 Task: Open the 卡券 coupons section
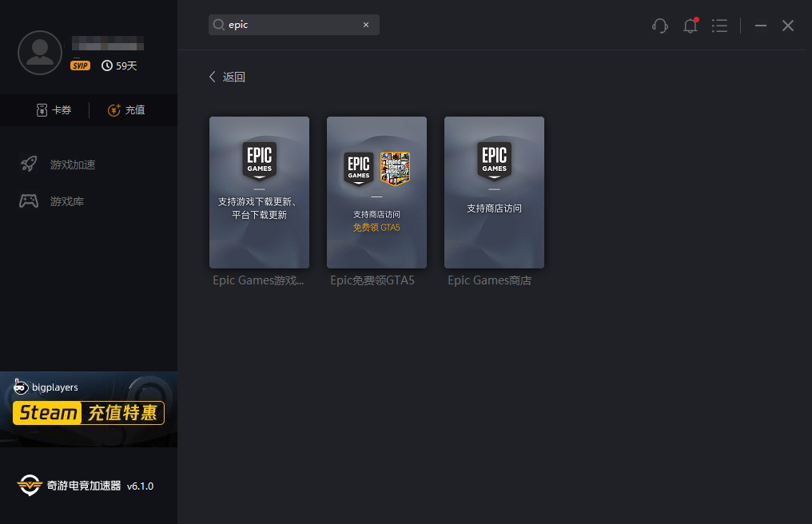click(54, 110)
